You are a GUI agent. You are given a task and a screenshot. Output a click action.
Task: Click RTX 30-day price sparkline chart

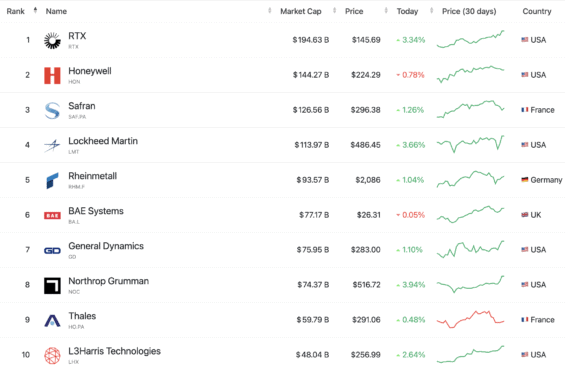pos(470,39)
